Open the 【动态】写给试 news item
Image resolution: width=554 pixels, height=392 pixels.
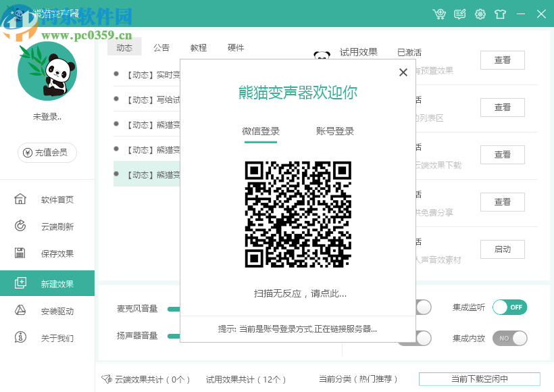click(x=147, y=99)
